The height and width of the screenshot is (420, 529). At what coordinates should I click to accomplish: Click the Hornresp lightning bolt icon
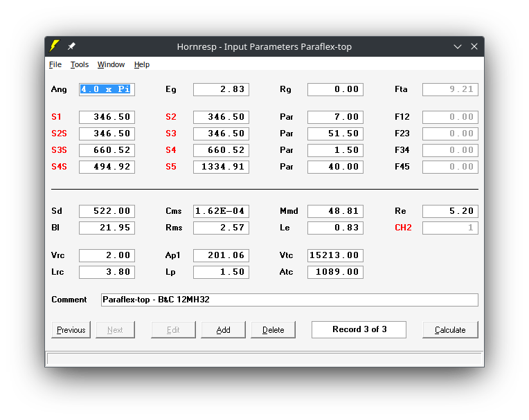point(54,46)
